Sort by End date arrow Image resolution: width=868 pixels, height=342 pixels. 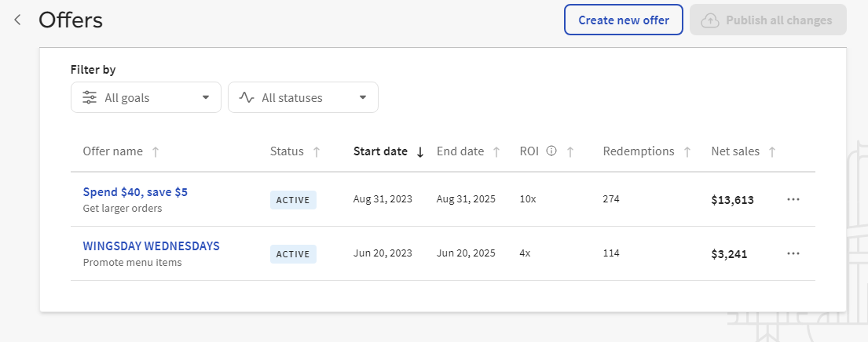[x=496, y=152]
